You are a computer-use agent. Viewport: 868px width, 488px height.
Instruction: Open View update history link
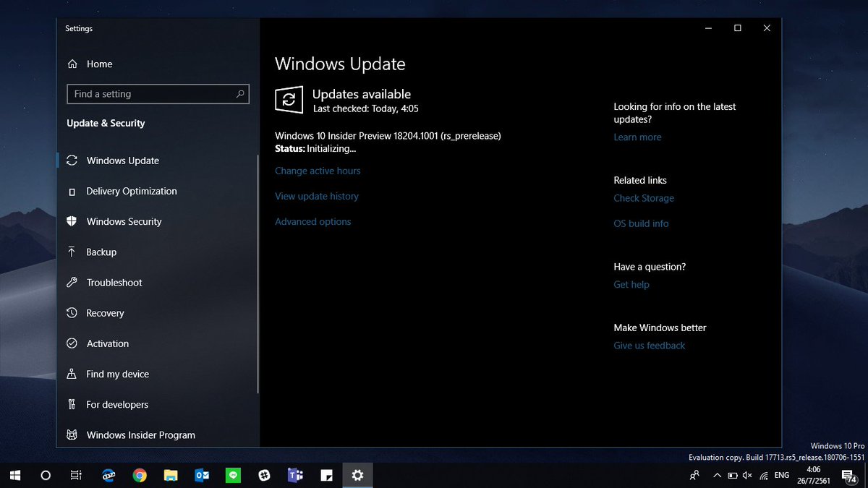(317, 196)
